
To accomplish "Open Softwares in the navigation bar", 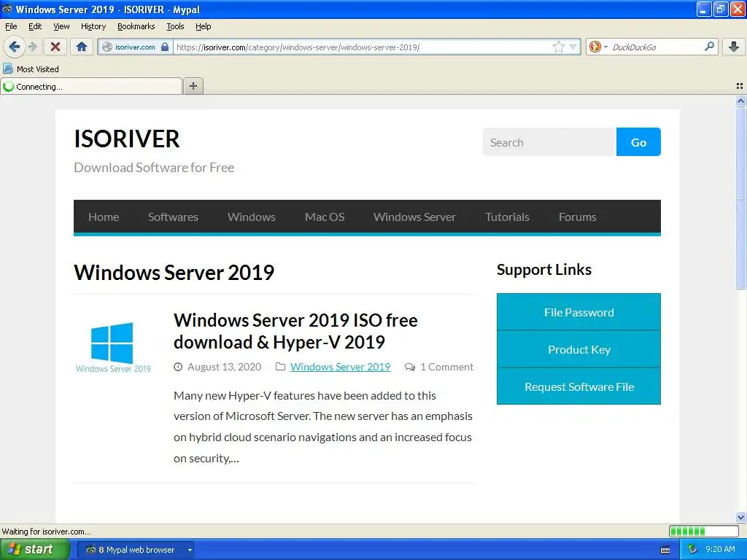I will click(x=173, y=217).
